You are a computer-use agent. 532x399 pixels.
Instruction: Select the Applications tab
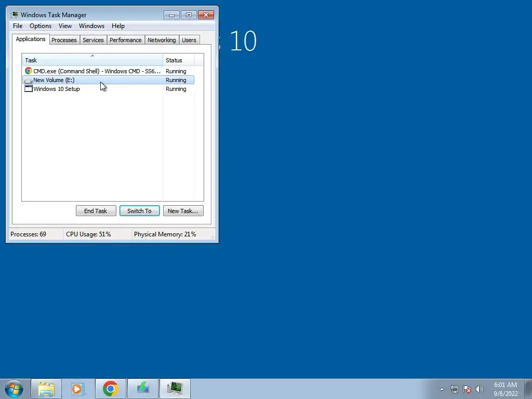pos(31,39)
